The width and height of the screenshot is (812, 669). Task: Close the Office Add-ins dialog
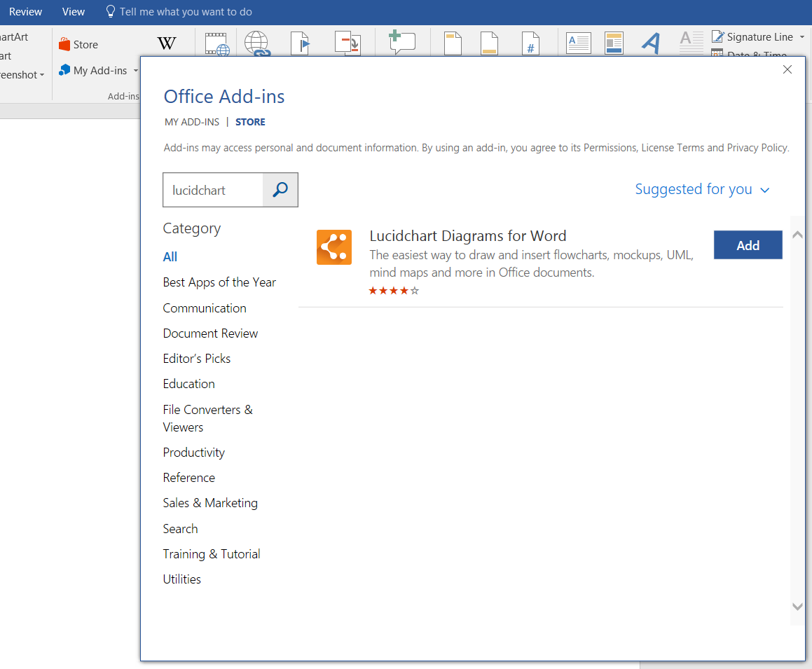pos(787,69)
